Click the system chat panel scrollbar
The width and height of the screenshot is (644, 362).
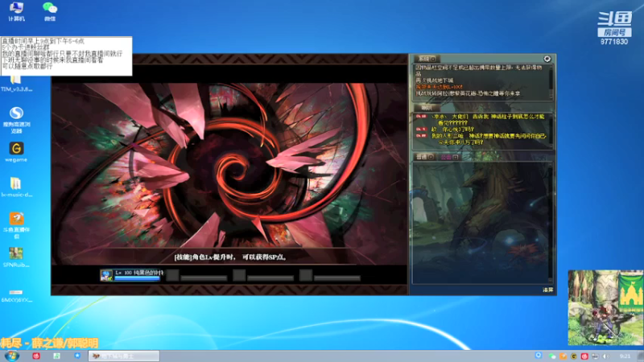pyautogui.click(x=551, y=82)
